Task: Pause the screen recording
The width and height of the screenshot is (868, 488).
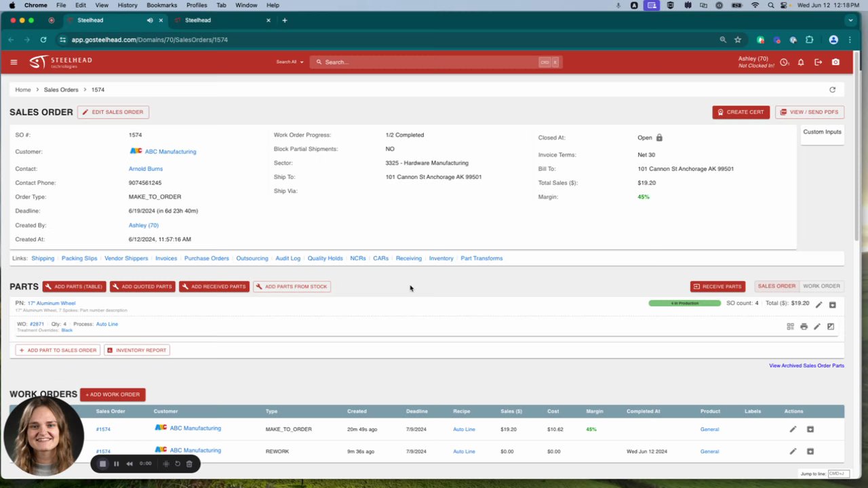Action: click(x=116, y=464)
